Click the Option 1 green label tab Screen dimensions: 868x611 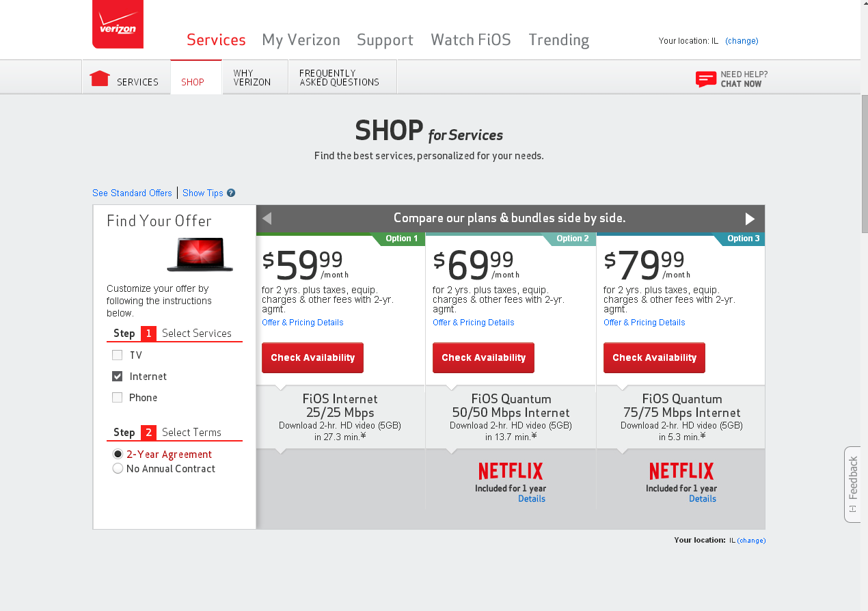[399, 239]
